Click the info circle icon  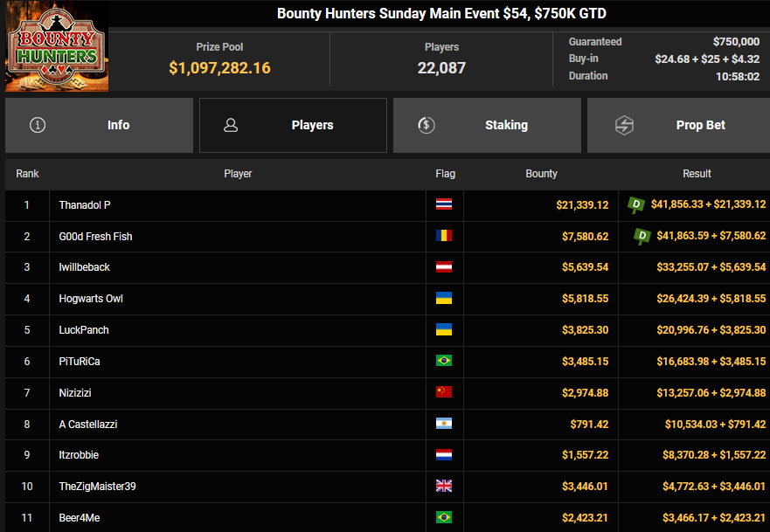pos(38,125)
